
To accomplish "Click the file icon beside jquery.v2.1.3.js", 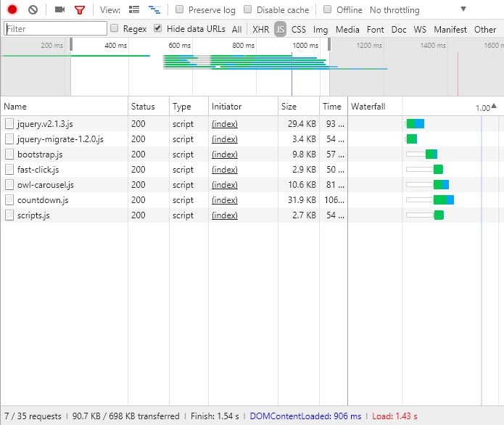I will (x=9, y=124).
